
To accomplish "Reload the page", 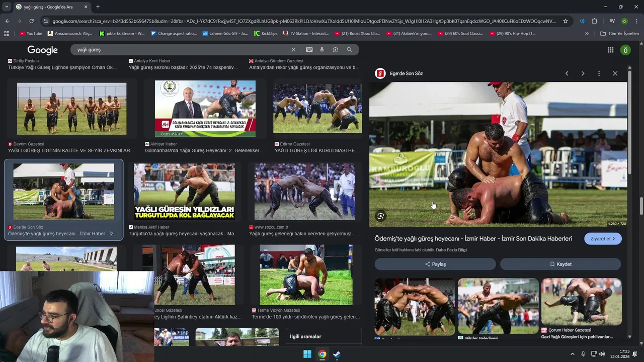I will pos(31,21).
